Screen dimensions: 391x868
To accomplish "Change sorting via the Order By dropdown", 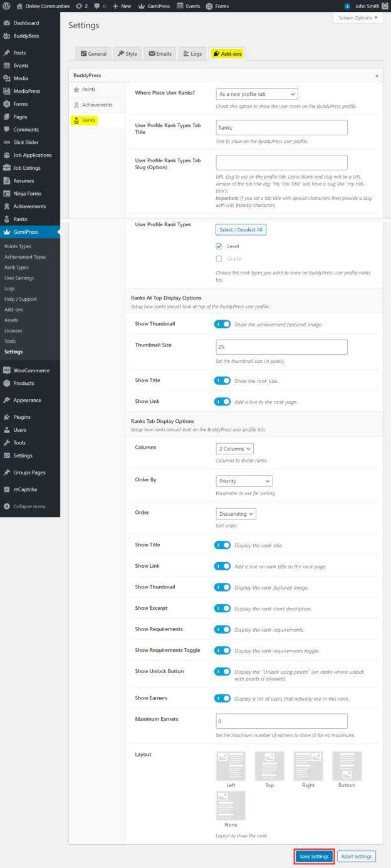I will pos(244,481).
